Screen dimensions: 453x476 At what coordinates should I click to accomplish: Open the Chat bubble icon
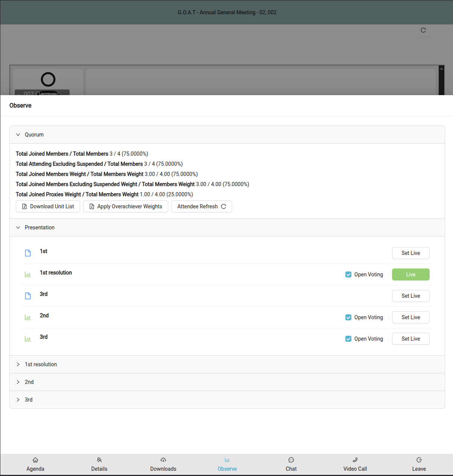(291, 460)
